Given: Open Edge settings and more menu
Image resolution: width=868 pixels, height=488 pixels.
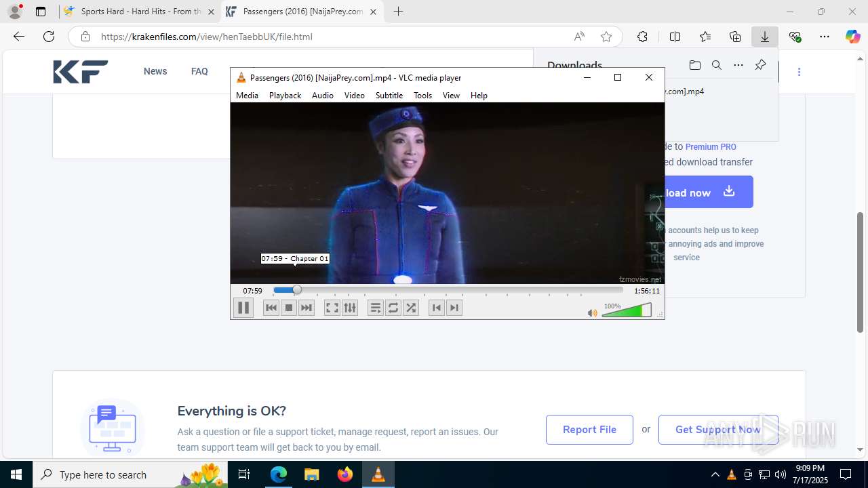Looking at the screenshot, I should (825, 37).
